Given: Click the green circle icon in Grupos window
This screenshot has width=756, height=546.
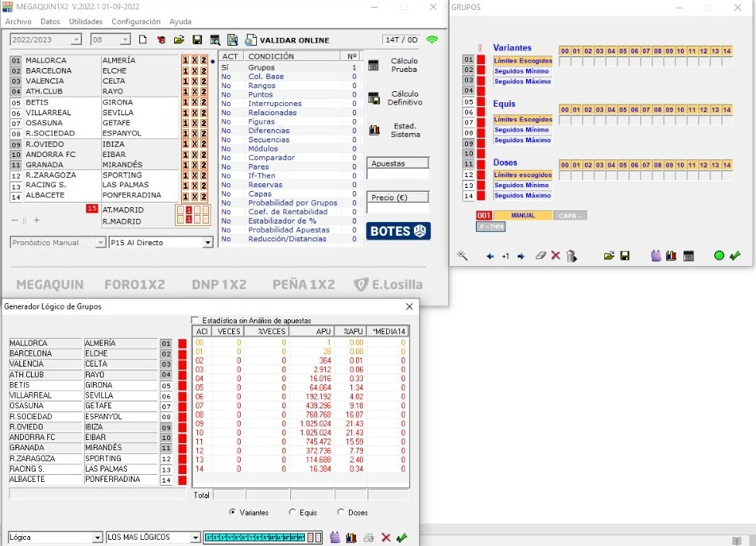Looking at the screenshot, I should [x=719, y=255].
